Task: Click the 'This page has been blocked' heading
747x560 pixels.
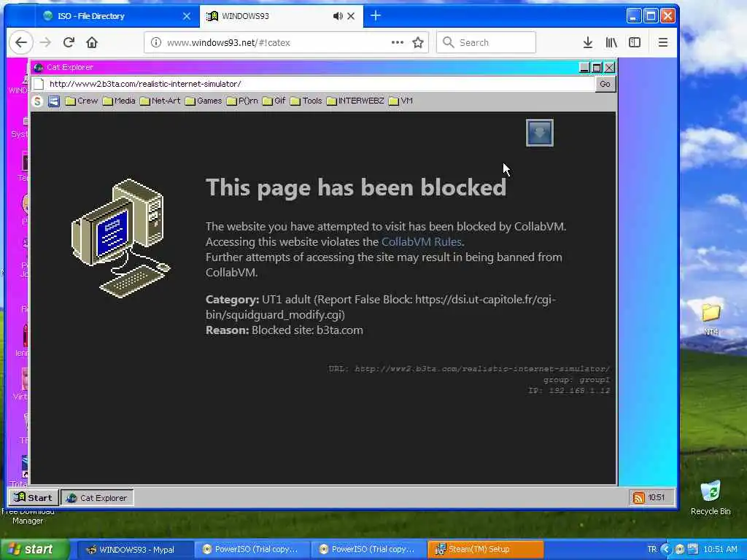Action: [356, 187]
